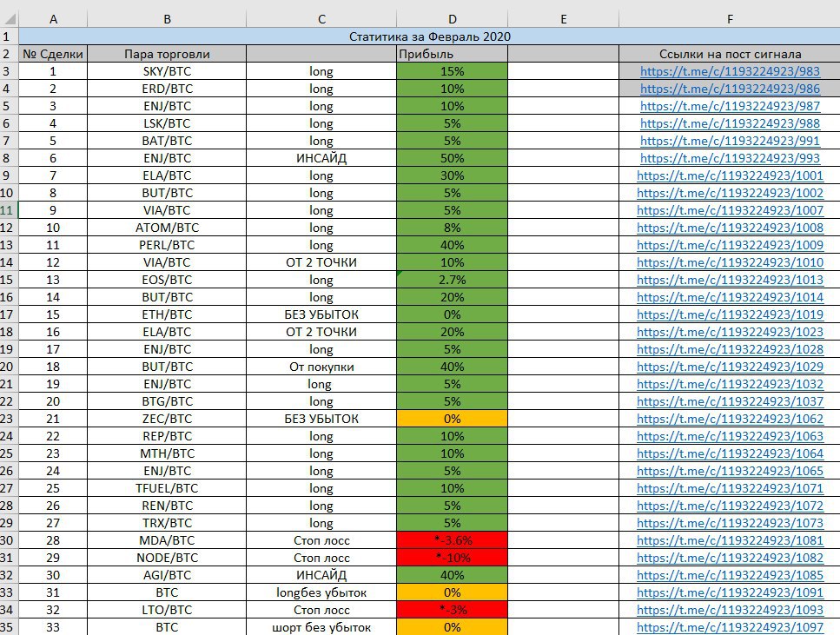The image size is (840, 635).
Task: Open link ending in /1019
Action: coord(730,314)
